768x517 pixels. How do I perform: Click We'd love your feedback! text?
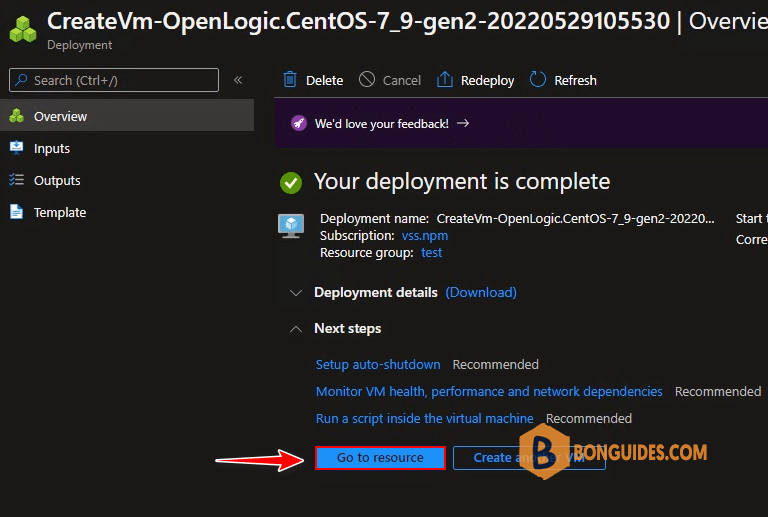[x=382, y=124]
